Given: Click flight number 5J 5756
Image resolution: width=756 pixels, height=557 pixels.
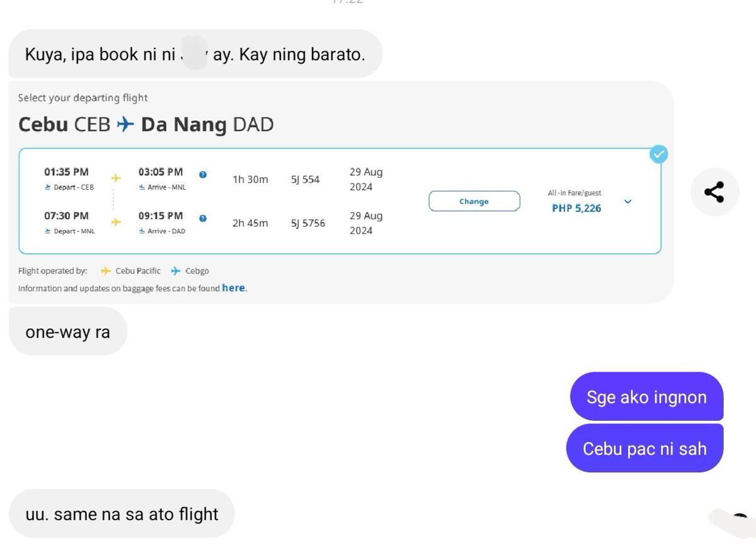Looking at the screenshot, I should point(308,223).
